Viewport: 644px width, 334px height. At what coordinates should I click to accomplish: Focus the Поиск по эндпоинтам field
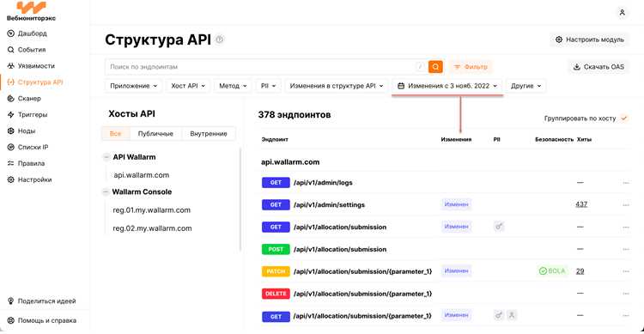coord(266,67)
